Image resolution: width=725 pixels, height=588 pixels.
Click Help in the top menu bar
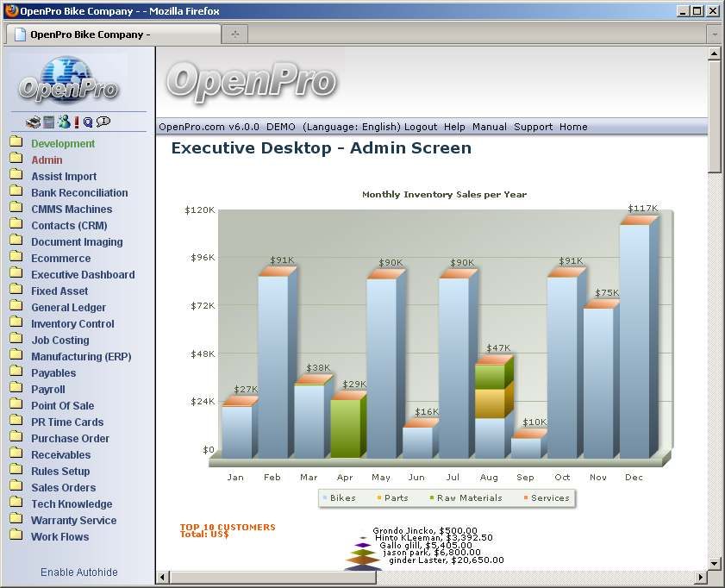pos(454,127)
